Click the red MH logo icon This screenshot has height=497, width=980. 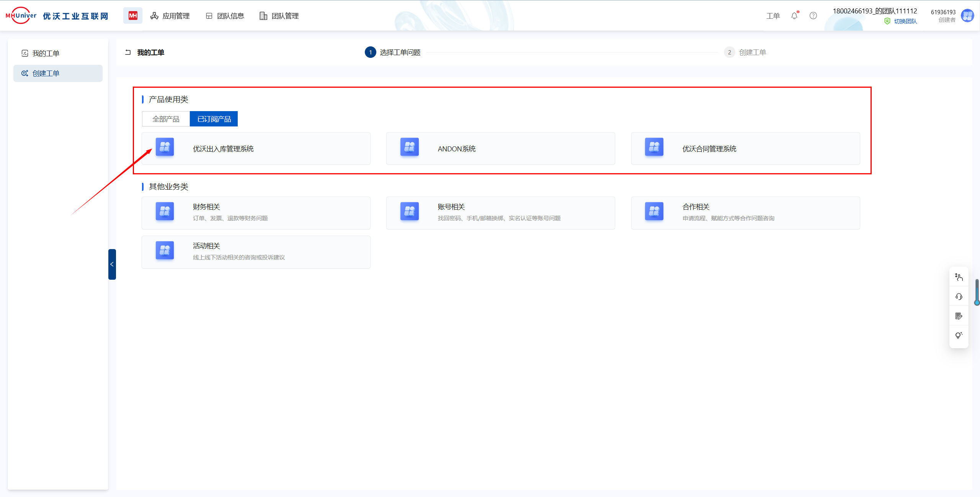tap(132, 16)
